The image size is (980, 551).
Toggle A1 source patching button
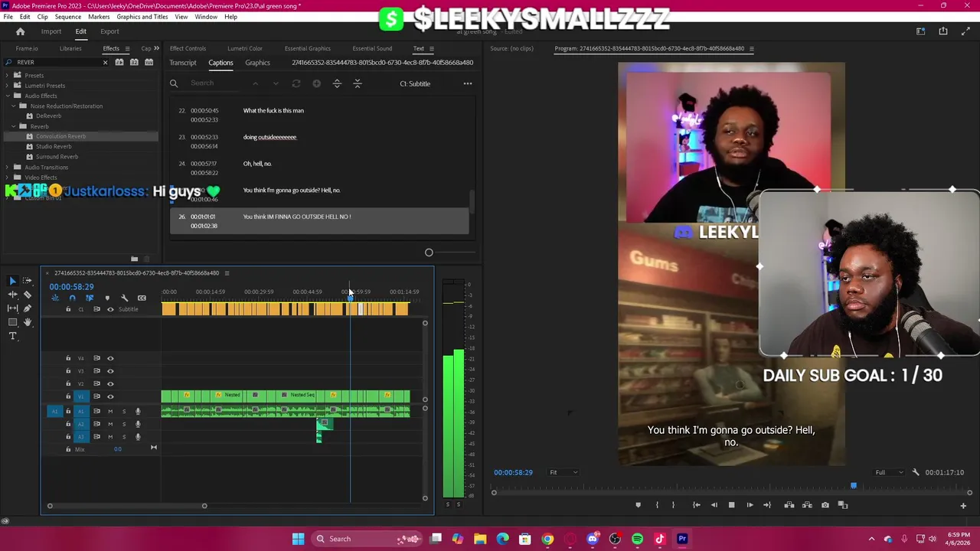point(54,412)
